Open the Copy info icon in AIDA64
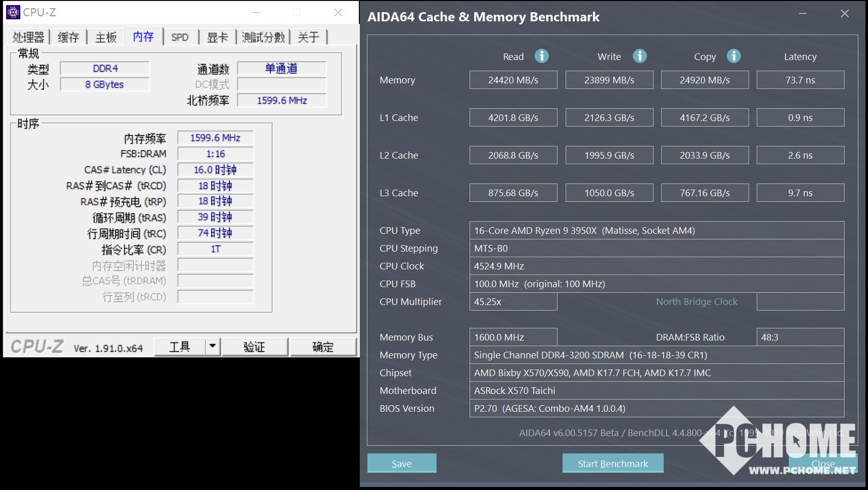 (x=734, y=56)
